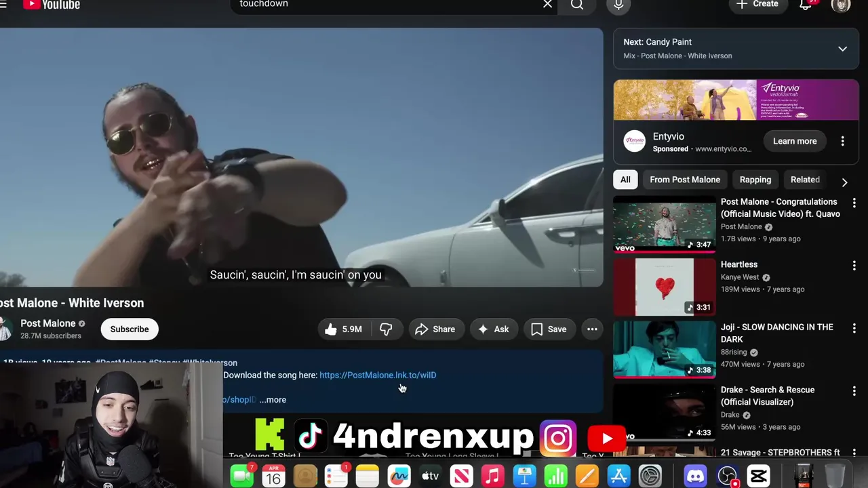Open the Post Malone channel name
This screenshot has width=868, height=488.
[x=48, y=323]
